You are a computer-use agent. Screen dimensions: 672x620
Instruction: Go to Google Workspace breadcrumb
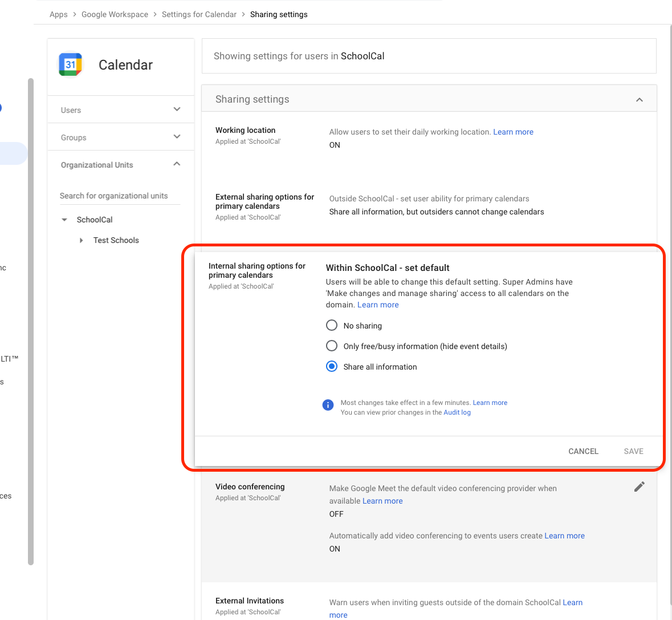click(x=115, y=14)
